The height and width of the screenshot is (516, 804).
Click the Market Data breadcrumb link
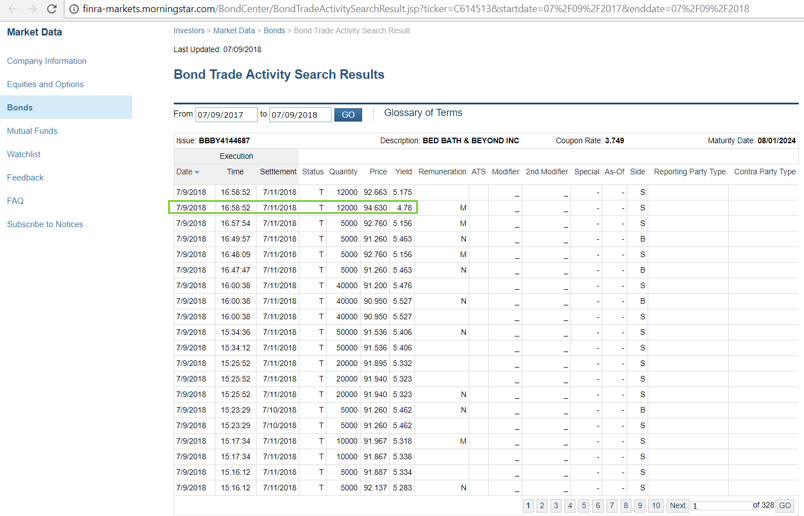tap(233, 31)
